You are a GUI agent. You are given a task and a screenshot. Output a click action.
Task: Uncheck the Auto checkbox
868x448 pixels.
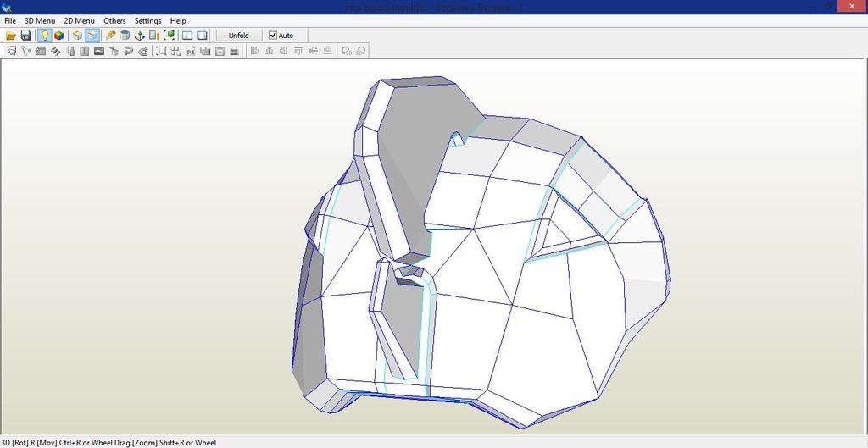273,36
